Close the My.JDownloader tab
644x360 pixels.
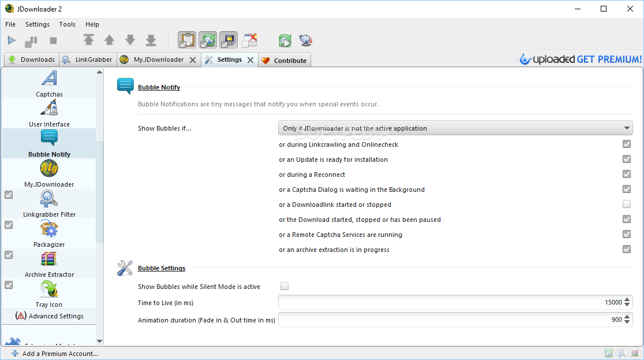pyautogui.click(x=193, y=60)
